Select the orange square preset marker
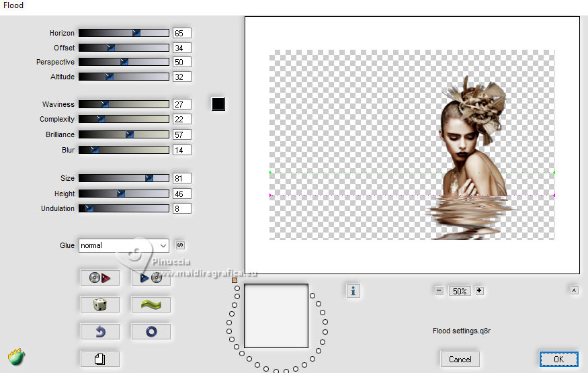The image size is (588, 373). pyautogui.click(x=235, y=280)
